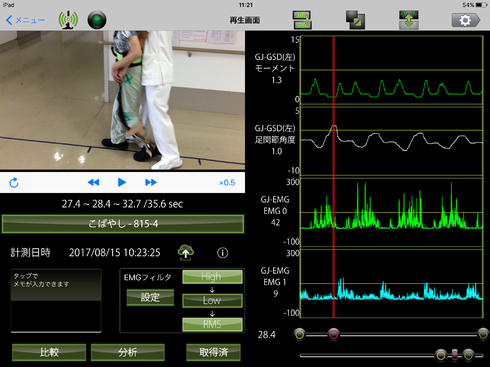Show measurement info with the circled i
490x367 pixels.
pos(223,253)
